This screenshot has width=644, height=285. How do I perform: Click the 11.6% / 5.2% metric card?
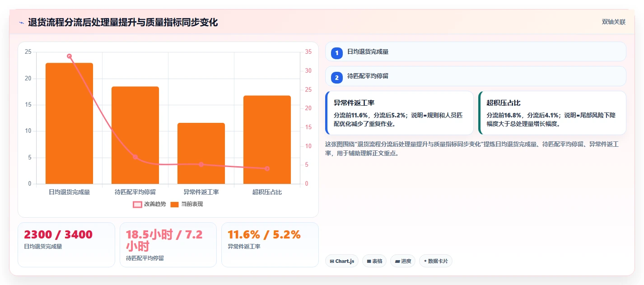270,244
